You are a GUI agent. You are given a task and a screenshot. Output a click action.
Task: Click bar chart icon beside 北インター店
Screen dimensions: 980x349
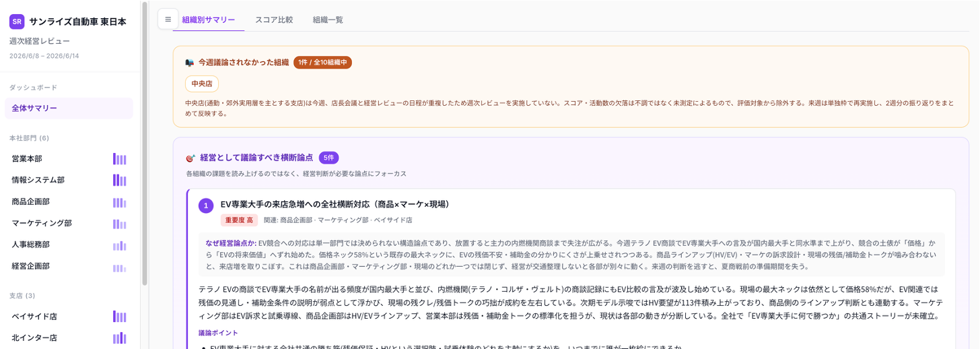pos(120,338)
